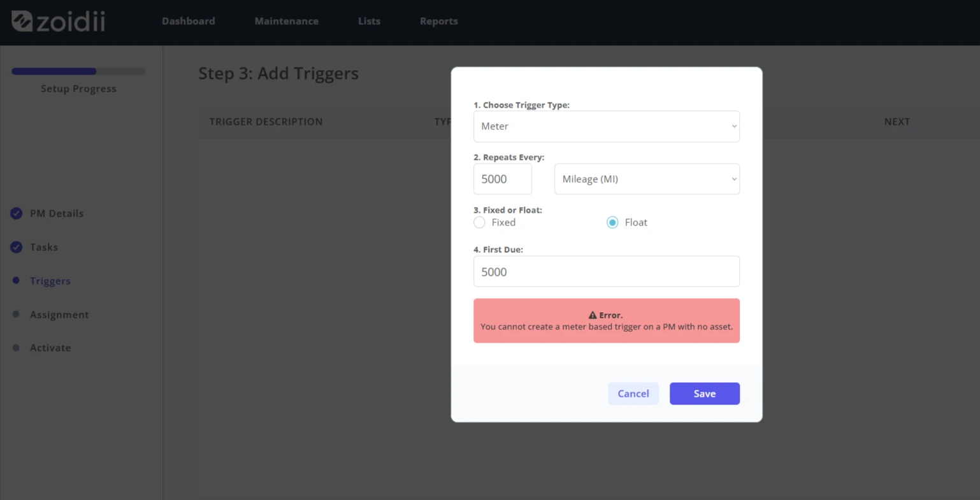The width and height of the screenshot is (980, 500).
Task: Open the Reports menu
Action: 439,21
